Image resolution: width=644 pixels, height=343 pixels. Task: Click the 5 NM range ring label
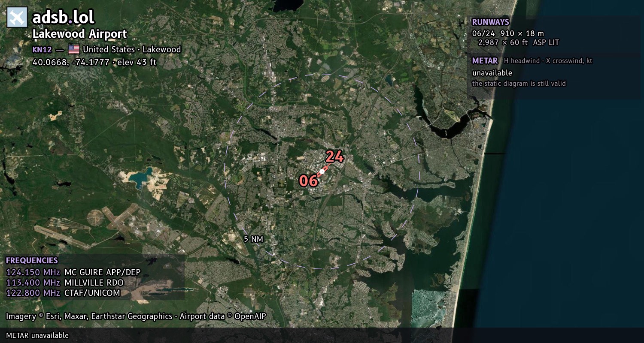tap(253, 239)
